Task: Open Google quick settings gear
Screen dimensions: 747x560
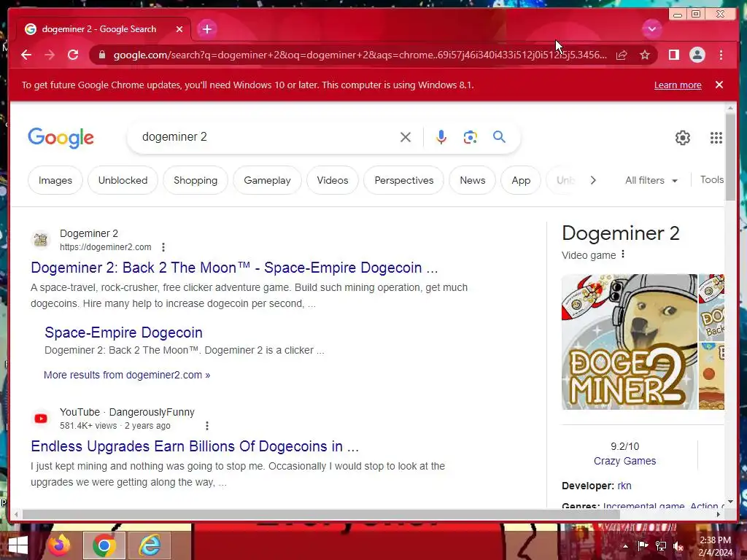Action: (683, 138)
